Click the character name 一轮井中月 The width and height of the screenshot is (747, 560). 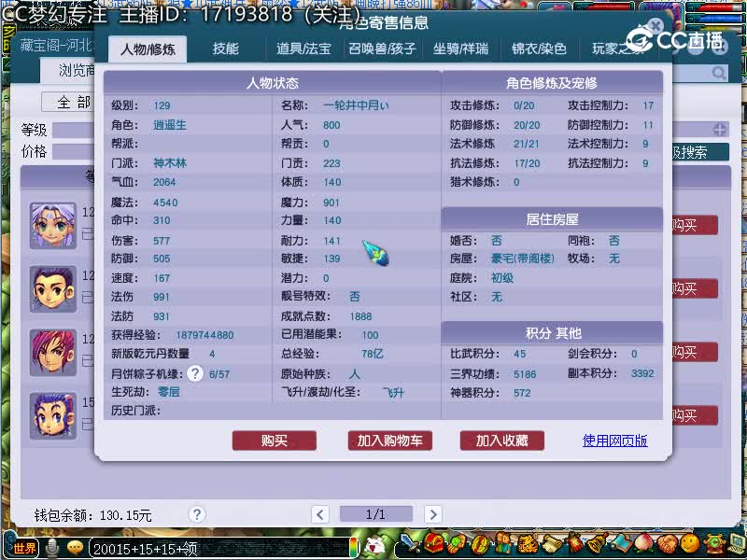pos(356,105)
